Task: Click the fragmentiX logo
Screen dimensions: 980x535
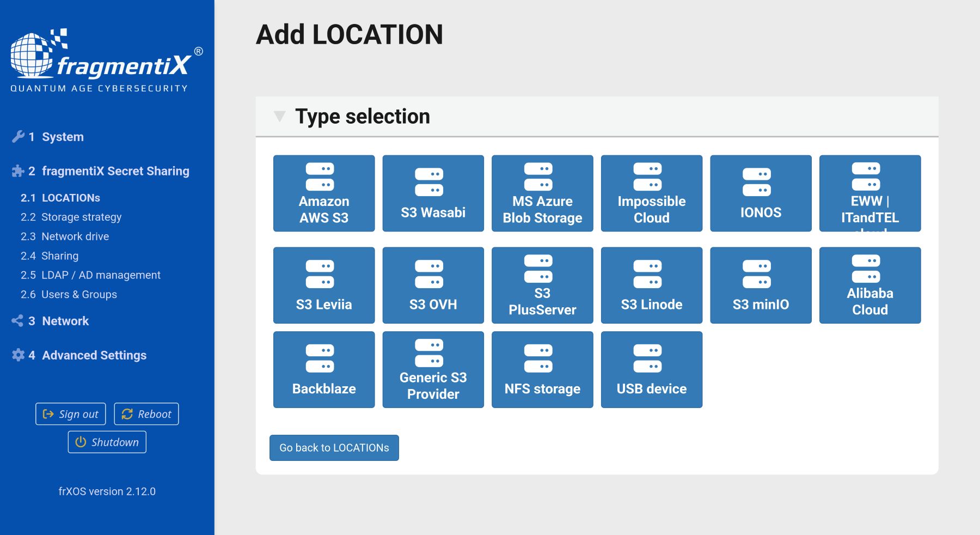Action: (107, 60)
